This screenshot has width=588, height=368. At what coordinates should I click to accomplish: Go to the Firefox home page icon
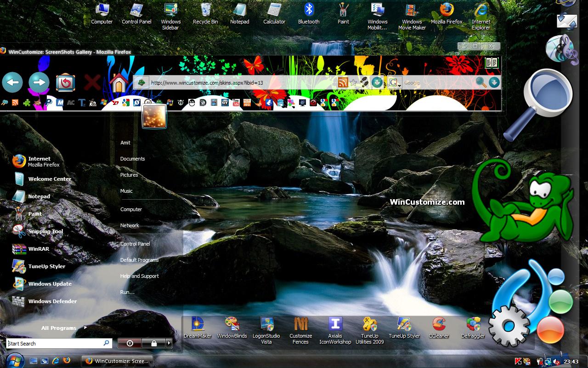119,83
